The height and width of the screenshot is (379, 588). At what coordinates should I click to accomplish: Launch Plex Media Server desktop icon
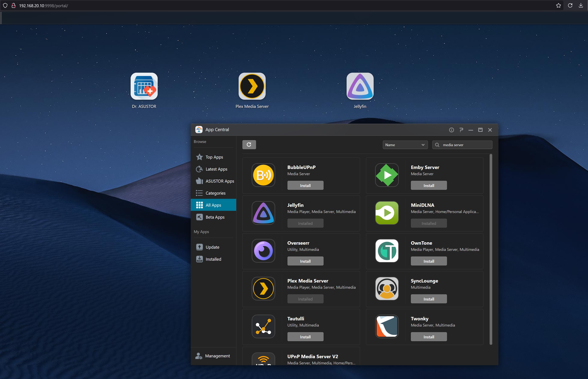point(252,86)
